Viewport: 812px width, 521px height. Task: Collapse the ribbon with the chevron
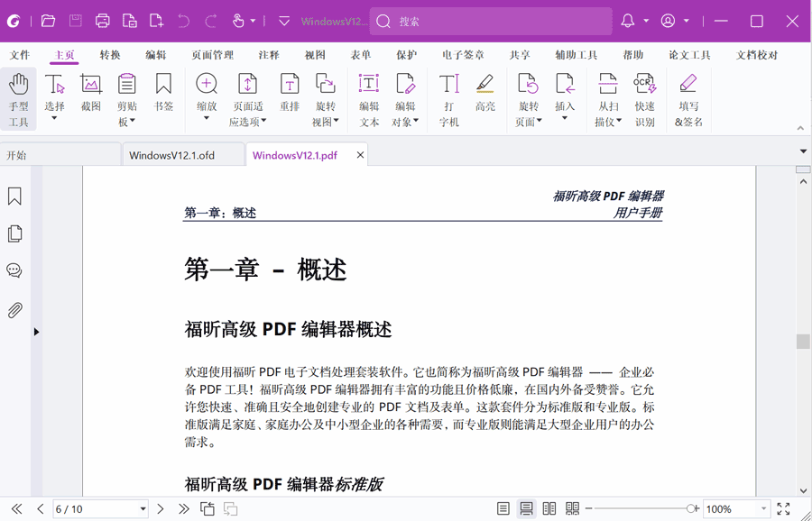pos(800,128)
